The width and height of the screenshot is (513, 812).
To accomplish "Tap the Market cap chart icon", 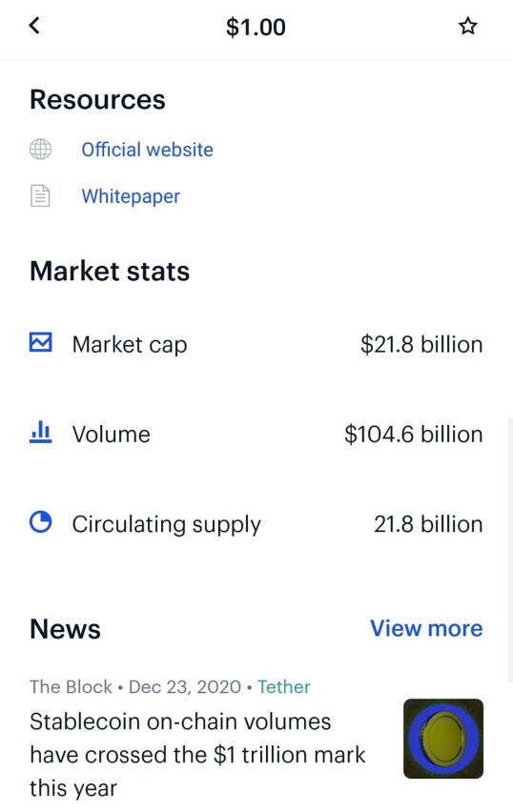I will click(40, 342).
